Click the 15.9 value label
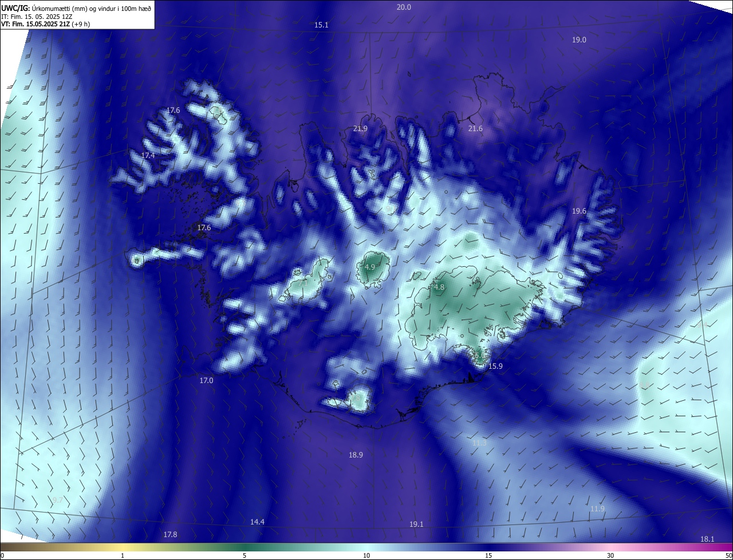 pos(495,366)
